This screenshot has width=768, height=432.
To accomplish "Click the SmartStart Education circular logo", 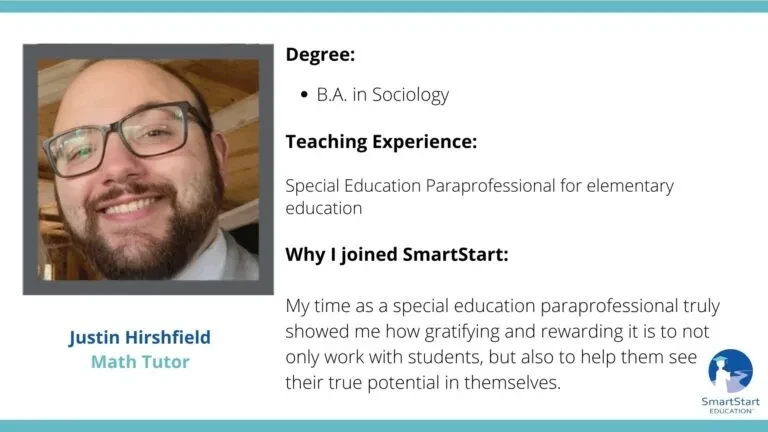I will (730, 370).
